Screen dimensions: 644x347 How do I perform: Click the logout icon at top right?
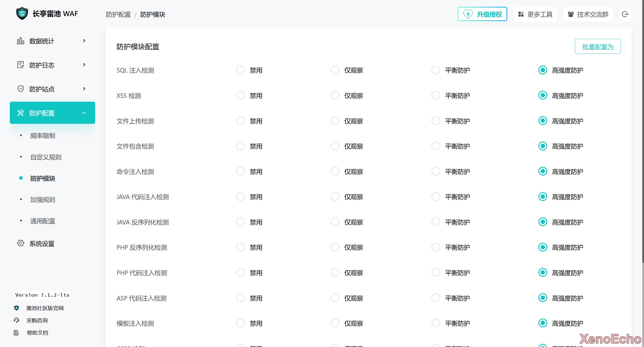tap(625, 14)
